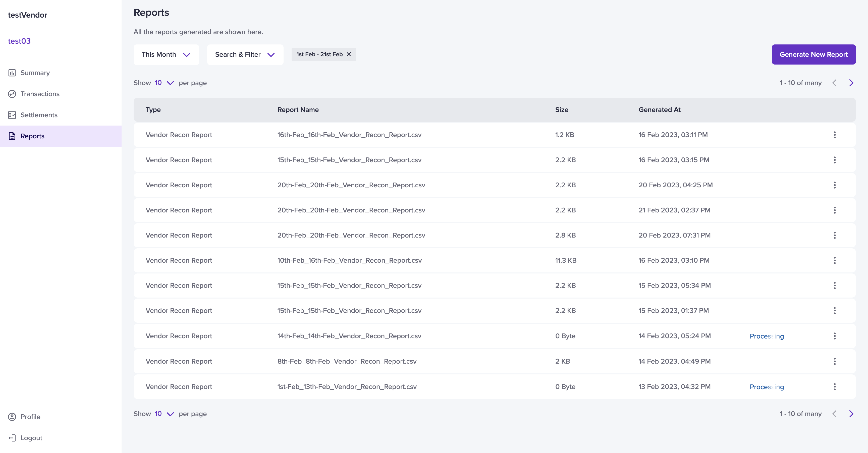Viewport: 868px width, 453px height.
Task: Click the 1st-Feb_13th-Feb report row name
Action: coord(347,387)
